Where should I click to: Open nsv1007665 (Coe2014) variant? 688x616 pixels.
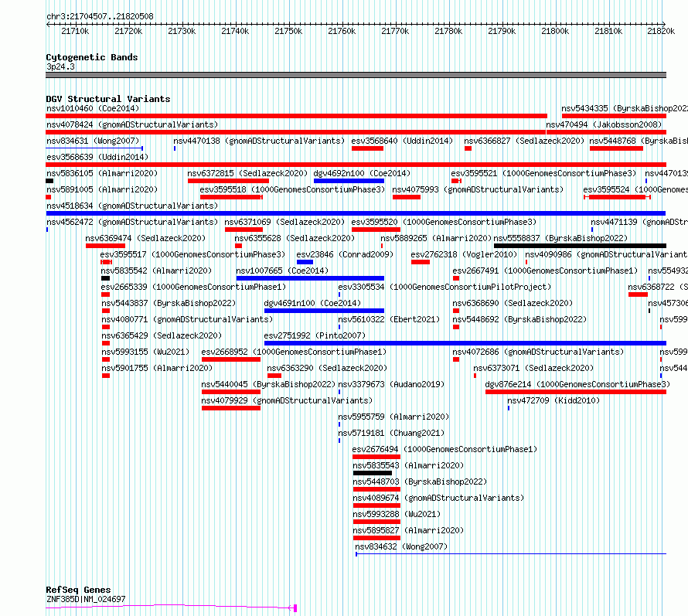[x=282, y=271]
